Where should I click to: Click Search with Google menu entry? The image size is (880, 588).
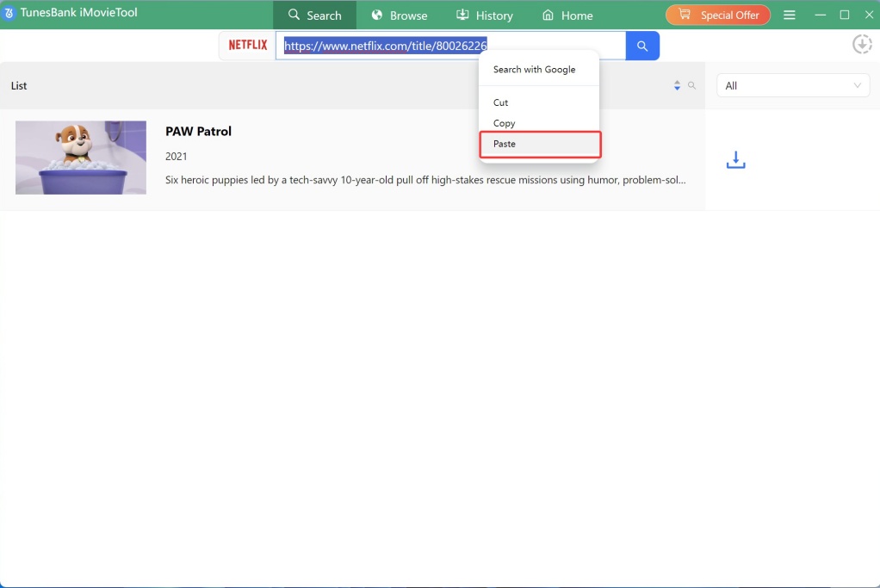[534, 69]
